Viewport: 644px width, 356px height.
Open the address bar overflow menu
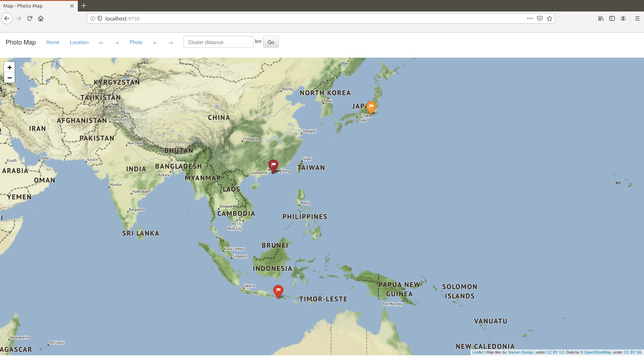tap(530, 18)
